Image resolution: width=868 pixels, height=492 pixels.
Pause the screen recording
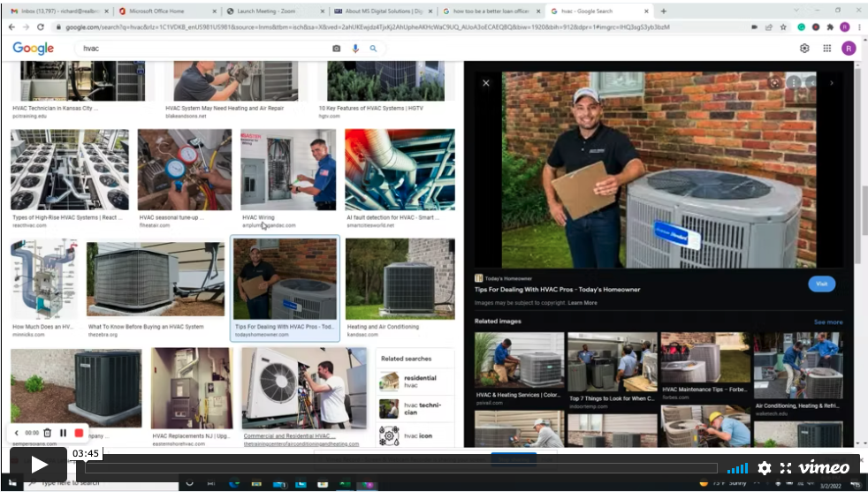coord(63,433)
